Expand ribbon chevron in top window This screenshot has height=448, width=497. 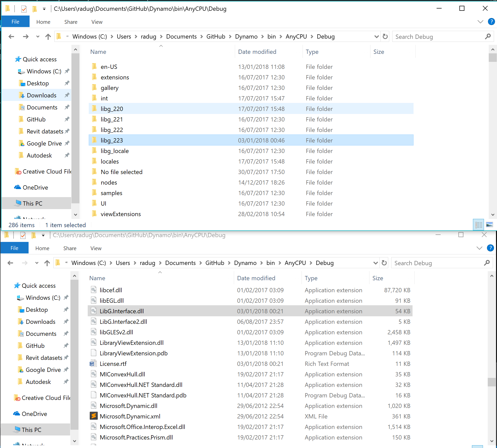pos(480,22)
